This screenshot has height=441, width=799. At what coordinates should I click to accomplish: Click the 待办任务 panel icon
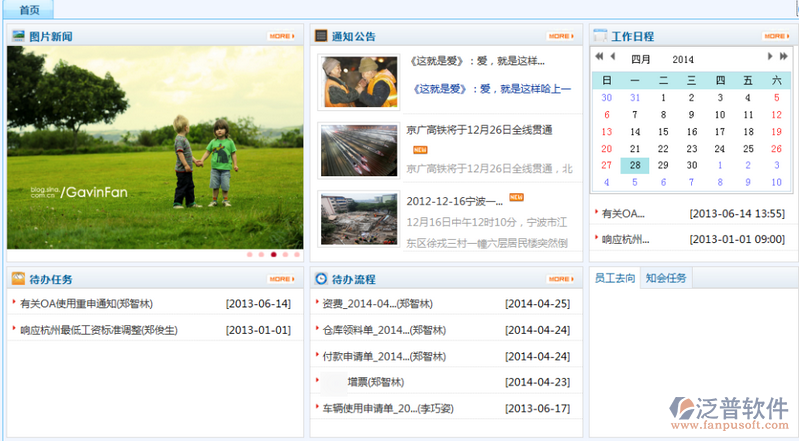[x=18, y=279]
